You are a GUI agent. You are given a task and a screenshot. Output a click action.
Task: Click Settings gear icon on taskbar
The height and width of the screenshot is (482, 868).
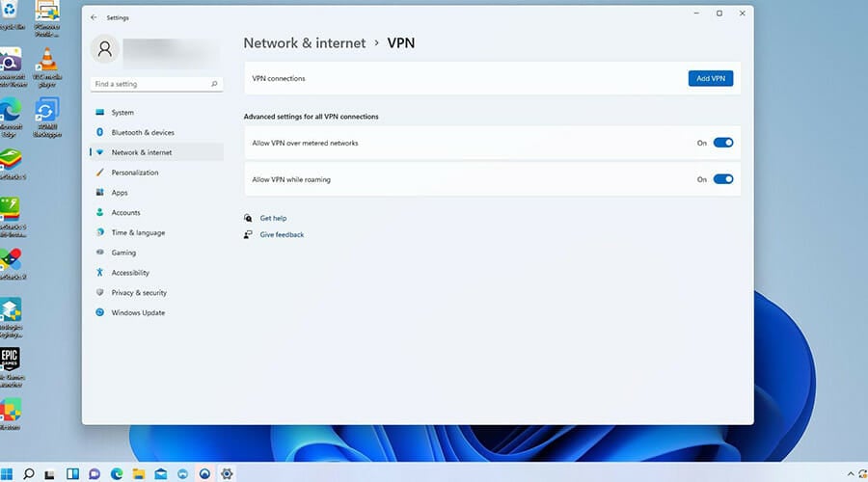(x=227, y=473)
